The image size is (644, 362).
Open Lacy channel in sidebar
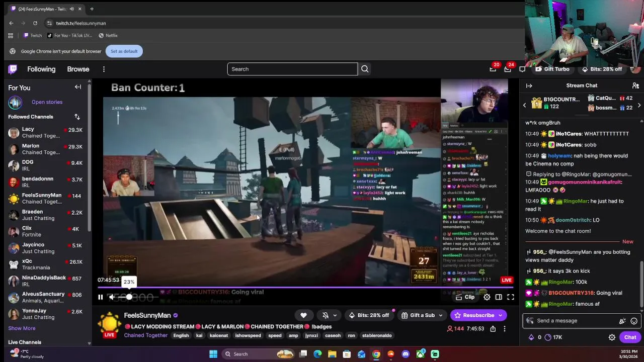(x=45, y=133)
